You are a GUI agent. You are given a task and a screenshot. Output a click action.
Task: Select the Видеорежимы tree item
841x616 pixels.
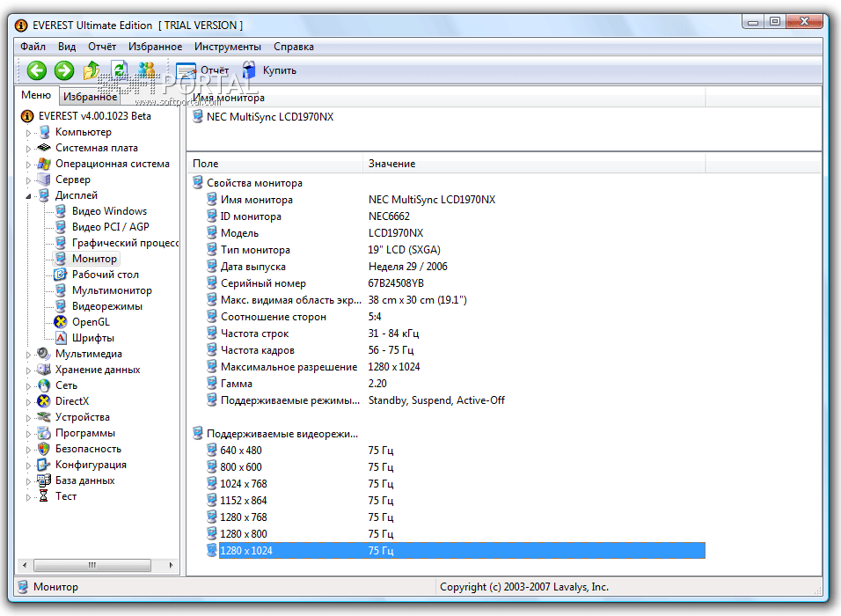tap(107, 306)
